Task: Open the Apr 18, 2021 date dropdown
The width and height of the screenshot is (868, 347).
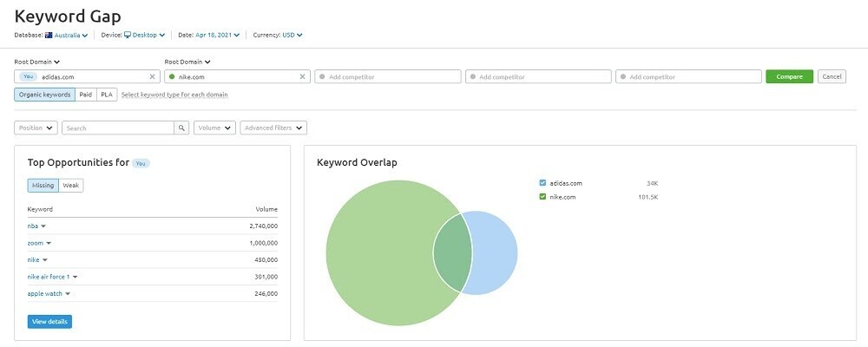Action: tap(218, 35)
